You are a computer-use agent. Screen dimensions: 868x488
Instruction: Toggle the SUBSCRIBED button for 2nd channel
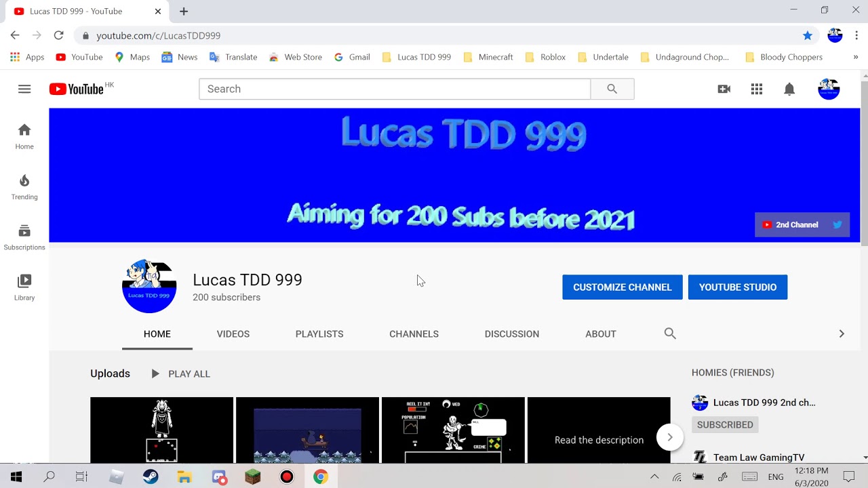pyautogui.click(x=725, y=425)
